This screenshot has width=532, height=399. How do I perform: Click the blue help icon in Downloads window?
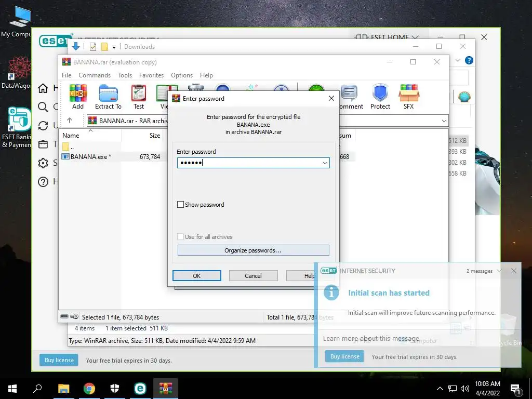point(469,60)
